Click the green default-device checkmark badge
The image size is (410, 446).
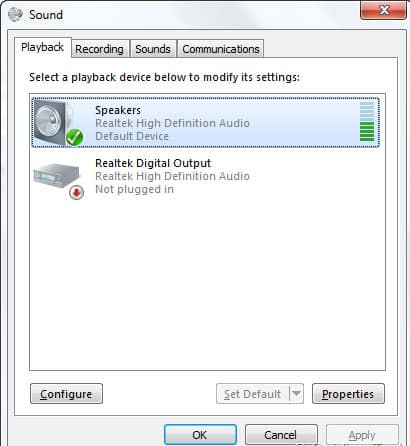(74, 137)
